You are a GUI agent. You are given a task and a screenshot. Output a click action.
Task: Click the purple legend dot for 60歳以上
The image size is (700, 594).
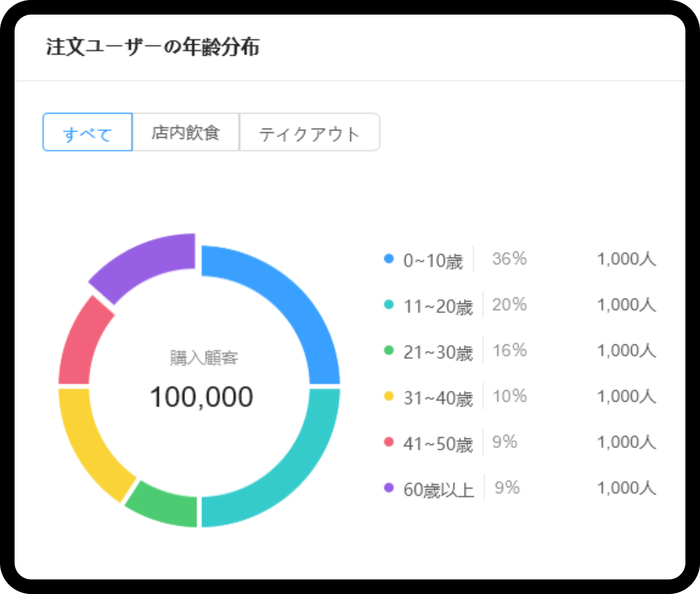[389, 488]
